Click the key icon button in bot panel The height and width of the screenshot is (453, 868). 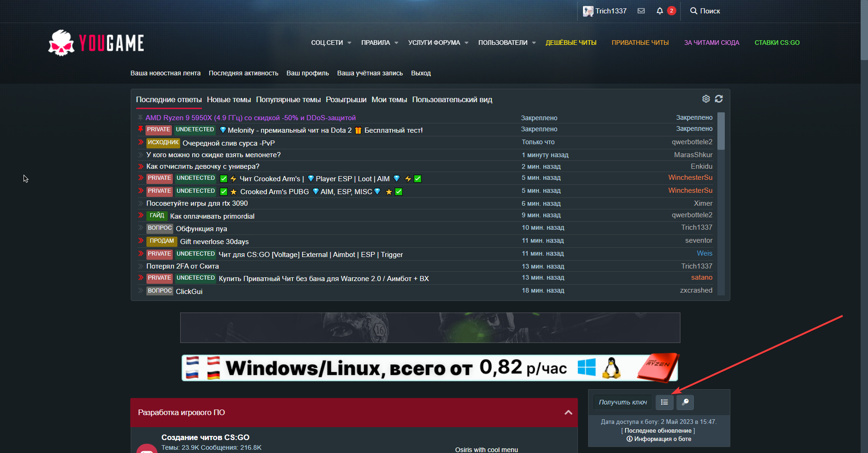(x=685, y=402)
